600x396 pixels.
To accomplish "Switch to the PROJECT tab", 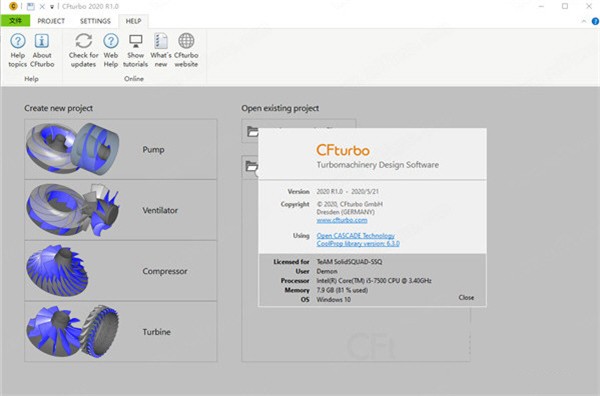I will (51, 21).
